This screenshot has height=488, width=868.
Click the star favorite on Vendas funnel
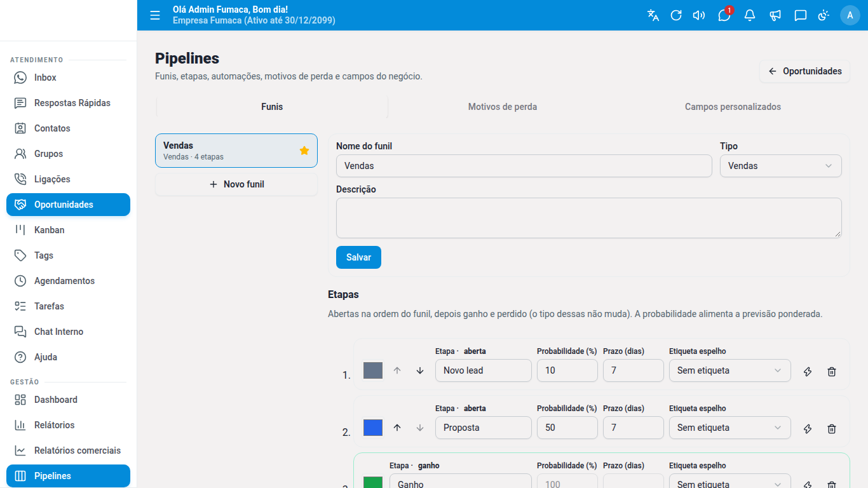tap(304, 151)
